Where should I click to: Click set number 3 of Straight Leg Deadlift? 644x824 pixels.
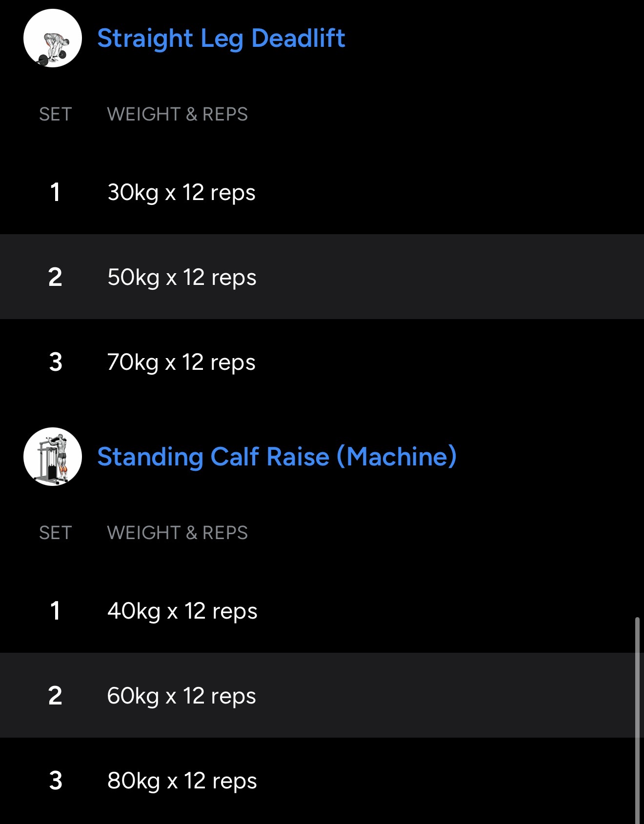click(56, 362)
